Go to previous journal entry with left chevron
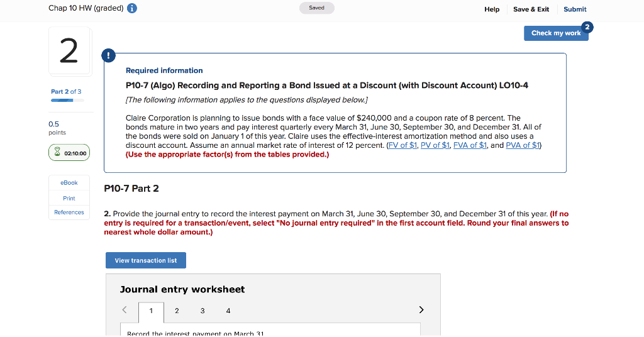Image resolution: width=644 pixels, height=337 pixels. click(125, 310)
